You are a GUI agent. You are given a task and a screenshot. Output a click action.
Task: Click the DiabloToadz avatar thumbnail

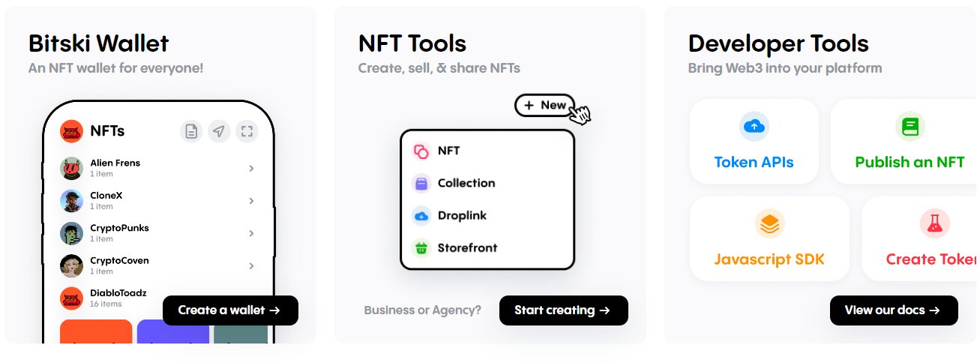71,298
